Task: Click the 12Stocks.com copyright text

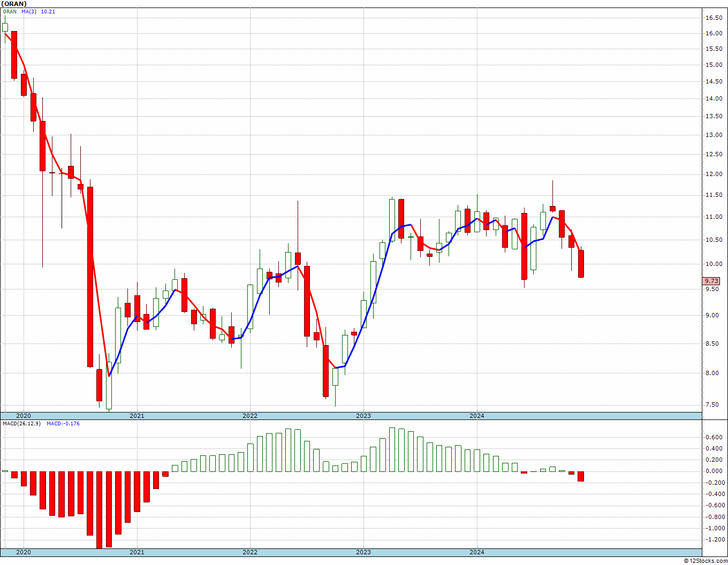Action: click(x=705, y=561)
